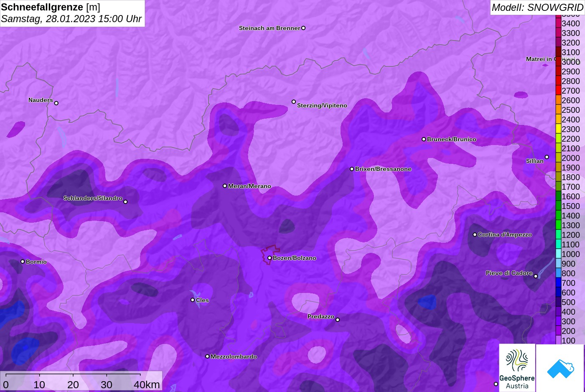585x392 pixels.
Task: Click the Cortina d'Ampezzo marker dot
Action: tap(475, 234)
